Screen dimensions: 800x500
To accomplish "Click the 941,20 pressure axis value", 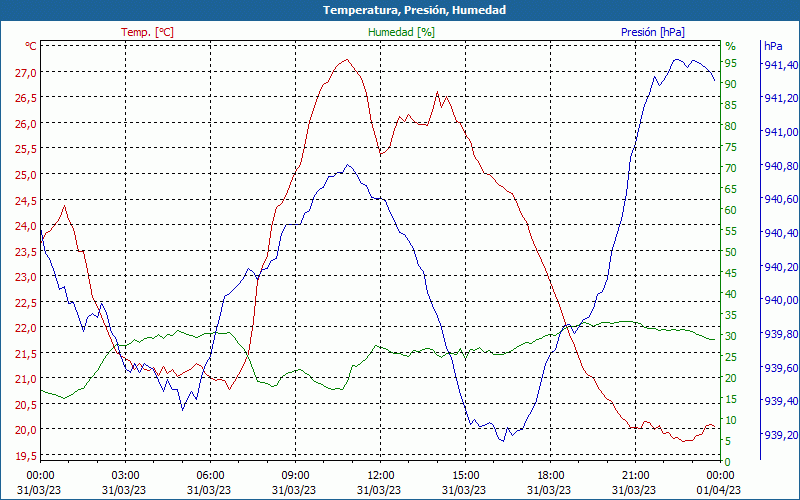I will pos(781,98).
